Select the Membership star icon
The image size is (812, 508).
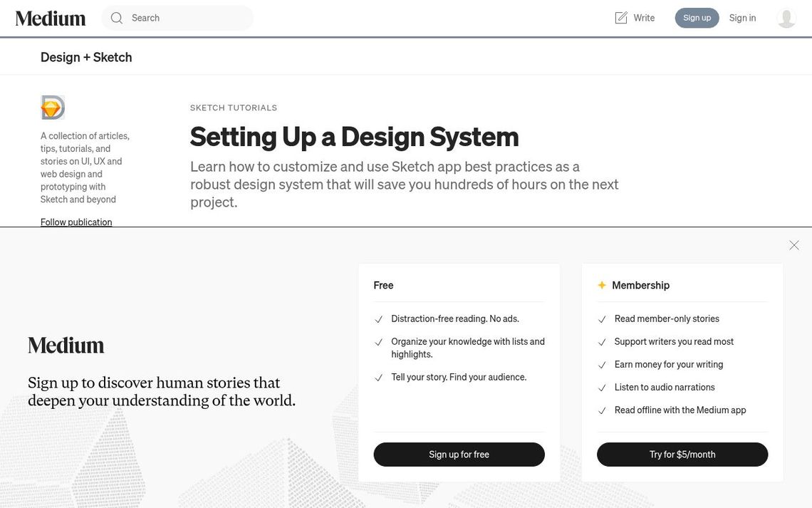tap(602, 285)
